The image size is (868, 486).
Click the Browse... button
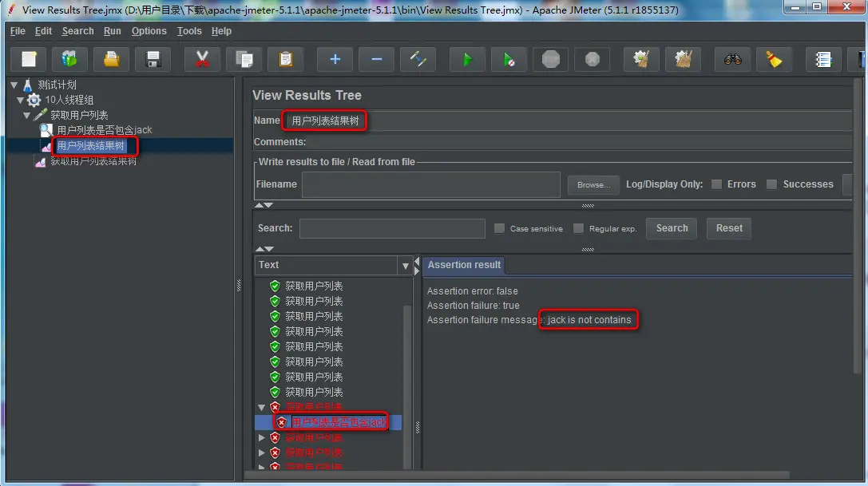[593, 185]
